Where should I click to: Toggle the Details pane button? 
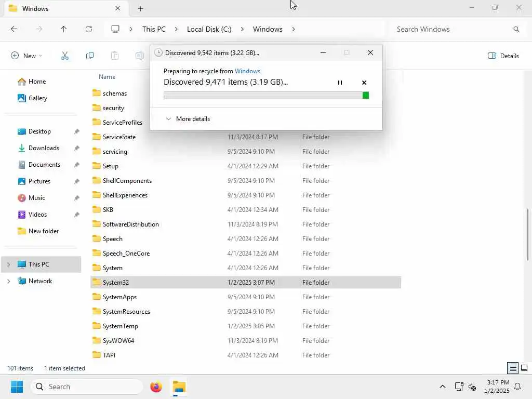(503, 56)
